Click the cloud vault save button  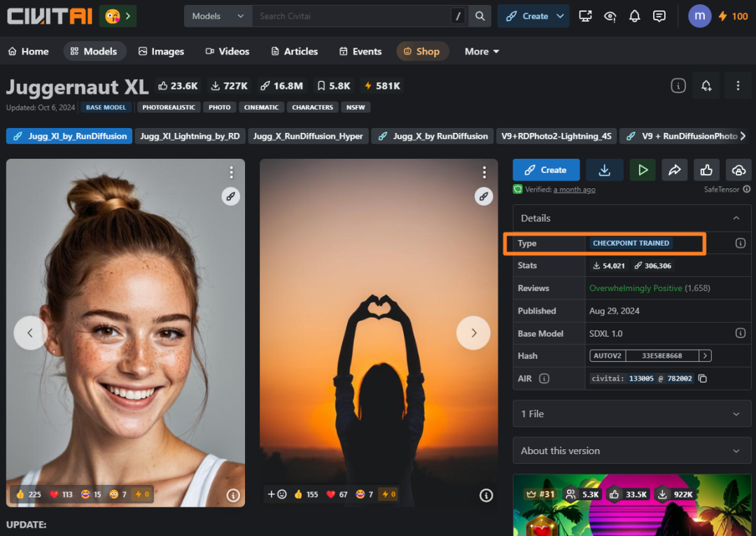[x=738, y=169]
